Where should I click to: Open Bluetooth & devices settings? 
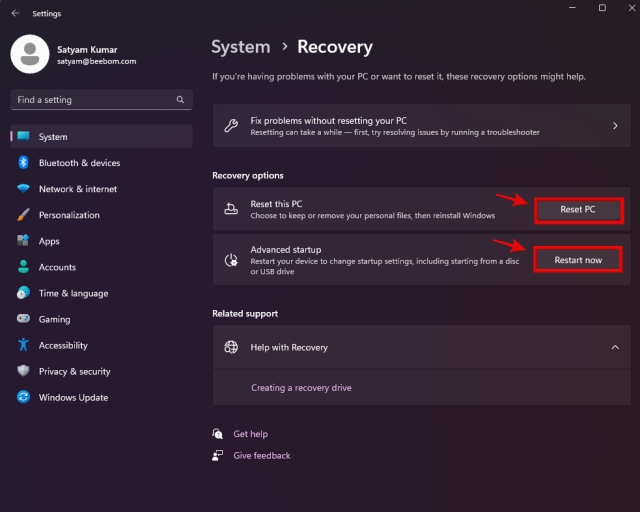[x=101, y=163]
